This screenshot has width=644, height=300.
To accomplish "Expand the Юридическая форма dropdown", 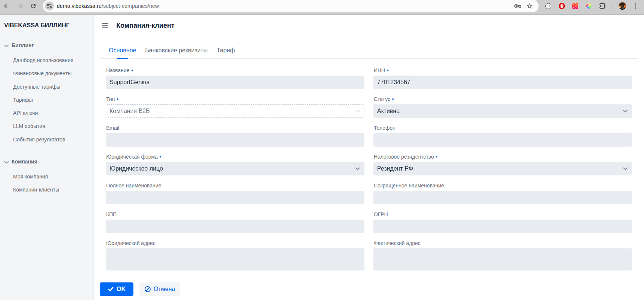I will coord(235,169).
